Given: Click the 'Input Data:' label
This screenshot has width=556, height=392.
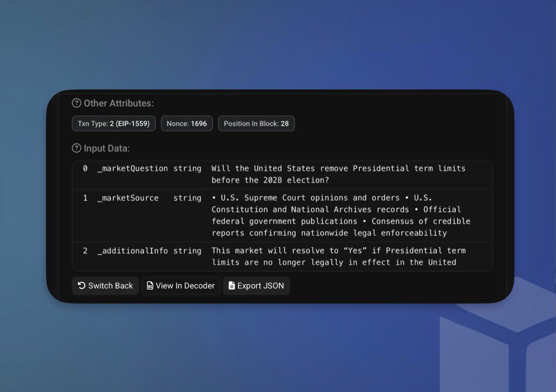Looking at the screenshot, I should (x=107, y=148).
